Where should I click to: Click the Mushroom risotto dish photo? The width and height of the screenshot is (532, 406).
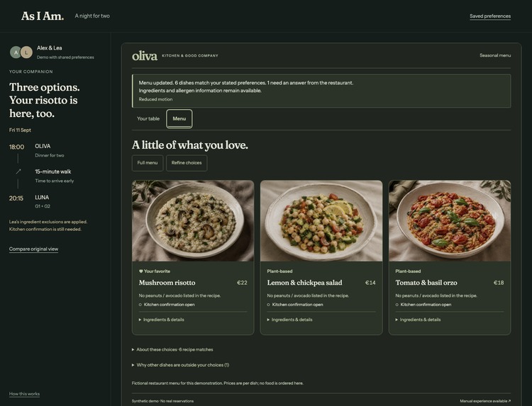point(193,220)
